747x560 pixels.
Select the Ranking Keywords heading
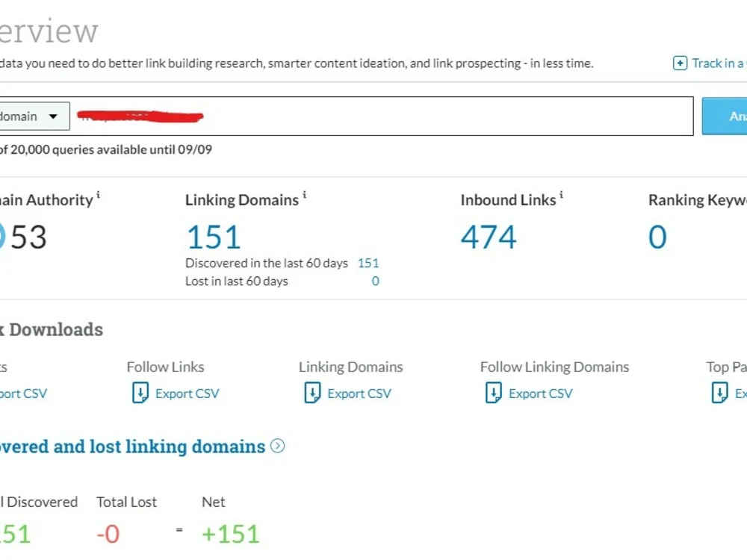tap(698, 200)
